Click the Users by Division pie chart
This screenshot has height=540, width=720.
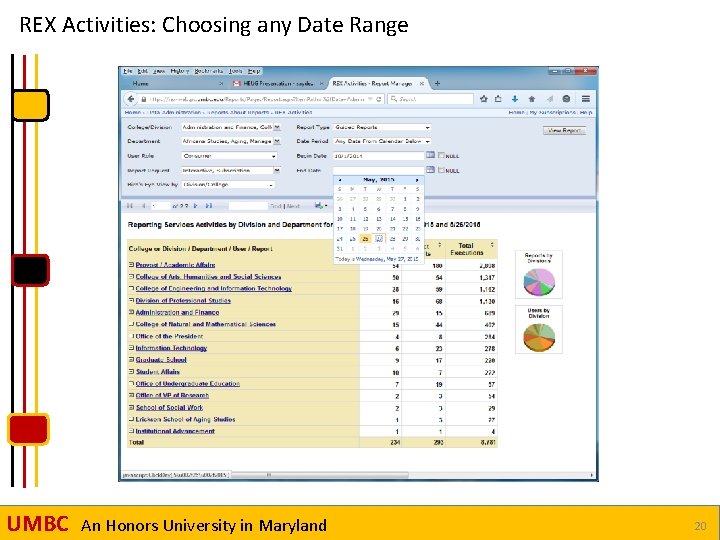coord(539,337)
